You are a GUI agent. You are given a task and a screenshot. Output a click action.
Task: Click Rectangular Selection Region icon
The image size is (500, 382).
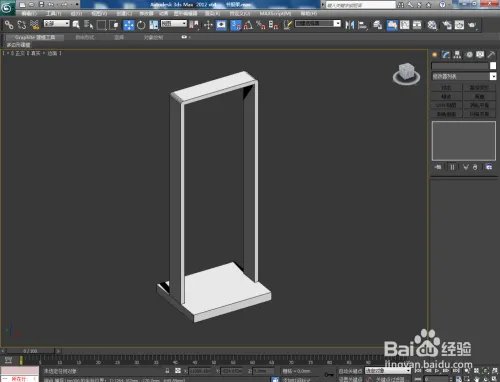[x=101, y=25]
